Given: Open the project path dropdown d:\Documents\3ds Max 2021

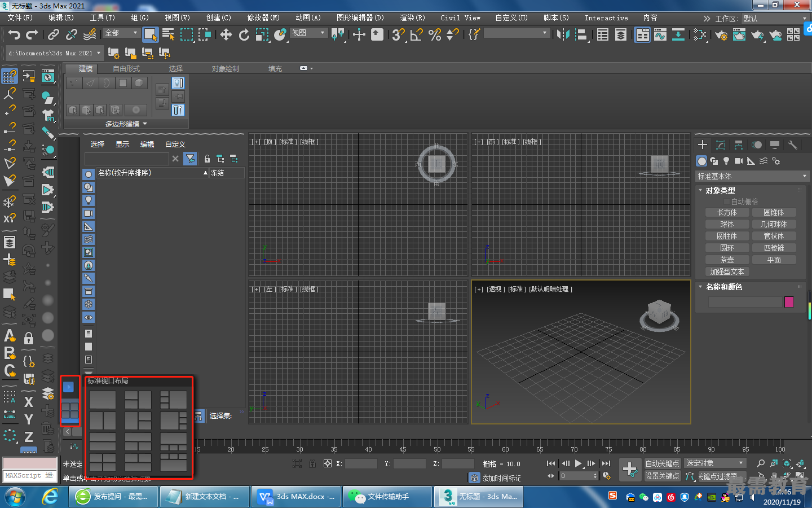Looking at the screenshot, I should pos(54,53).
